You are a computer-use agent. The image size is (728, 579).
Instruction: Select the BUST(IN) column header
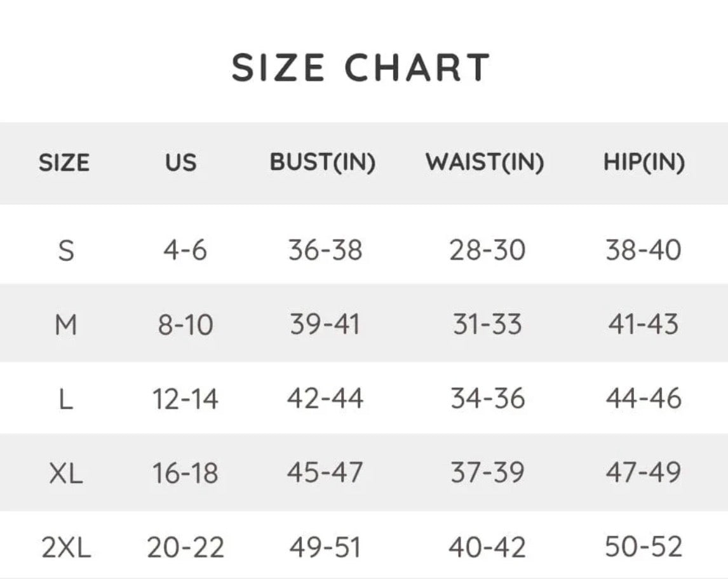click(323, 163)
